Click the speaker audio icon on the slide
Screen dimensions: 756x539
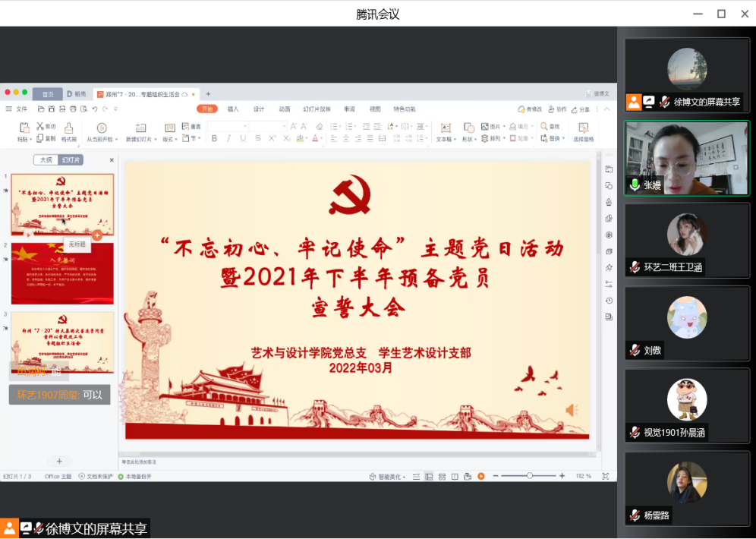(571, 410)
